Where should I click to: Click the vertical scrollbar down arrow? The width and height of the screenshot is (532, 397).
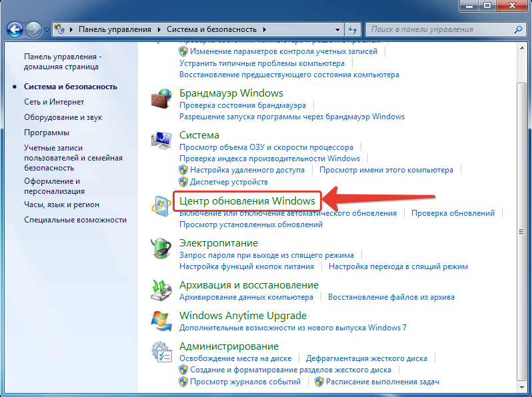point(522,387)
